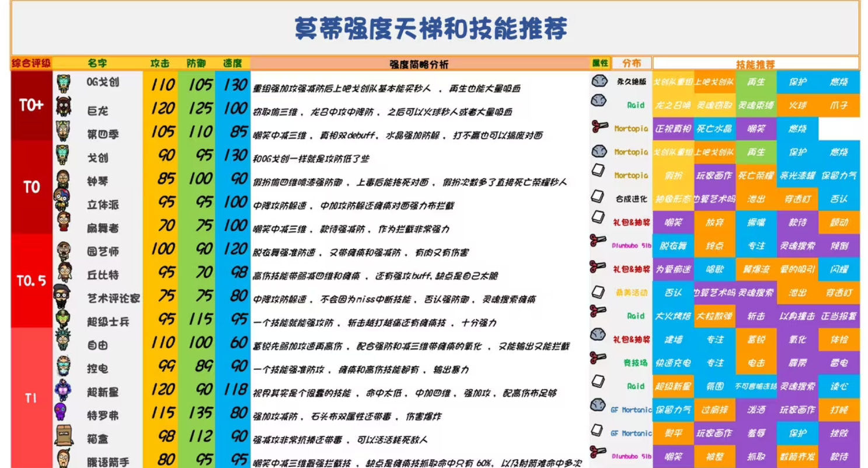Click the 第四季 character avatar
This screenshot has height=468, width=868.
point(64,131)
